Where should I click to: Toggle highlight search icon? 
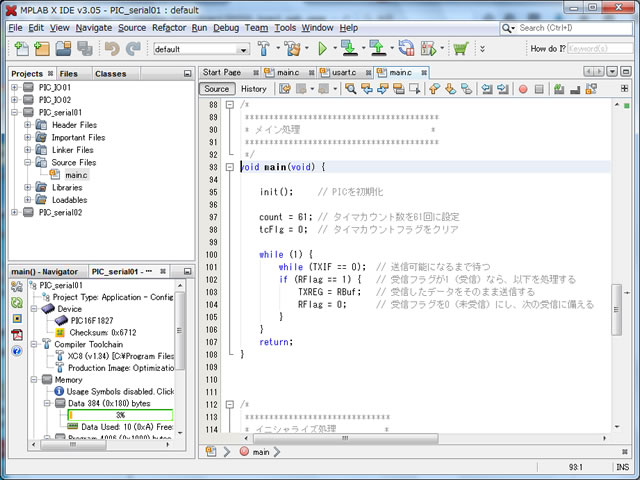(x=398, y=89)
